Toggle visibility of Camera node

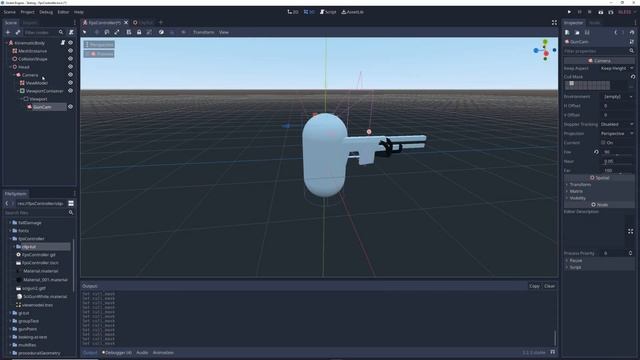(70, 75)
